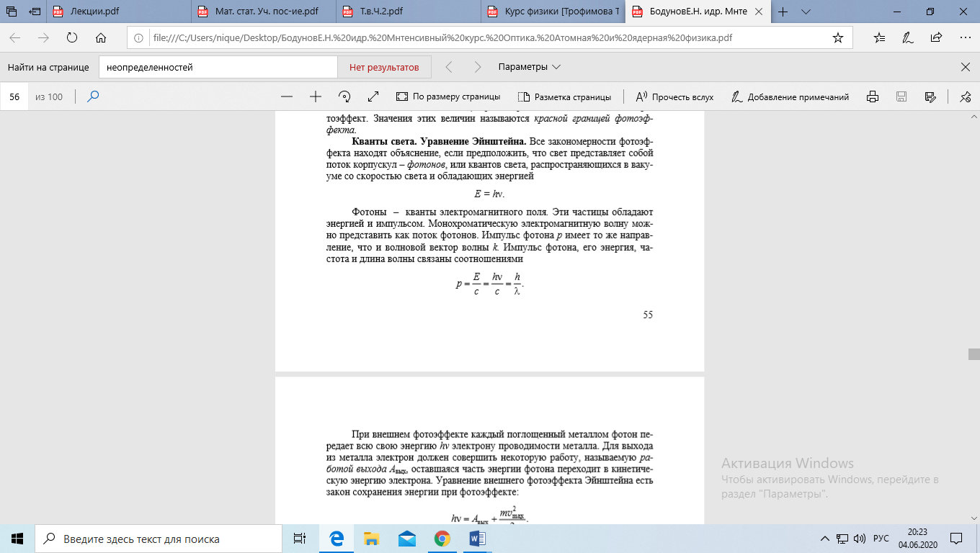The width and height of the screenshot is (980, 553).
Task: Add this page to favorites star
Action: 838,38
